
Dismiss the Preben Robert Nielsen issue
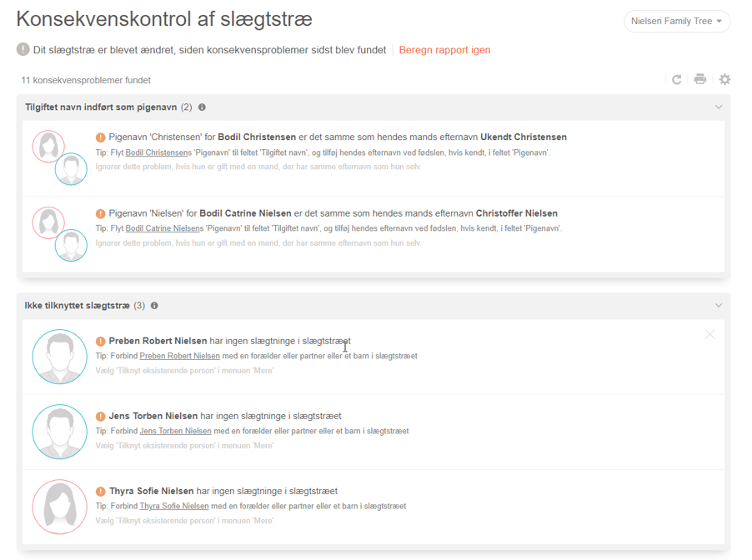point(709,334)
